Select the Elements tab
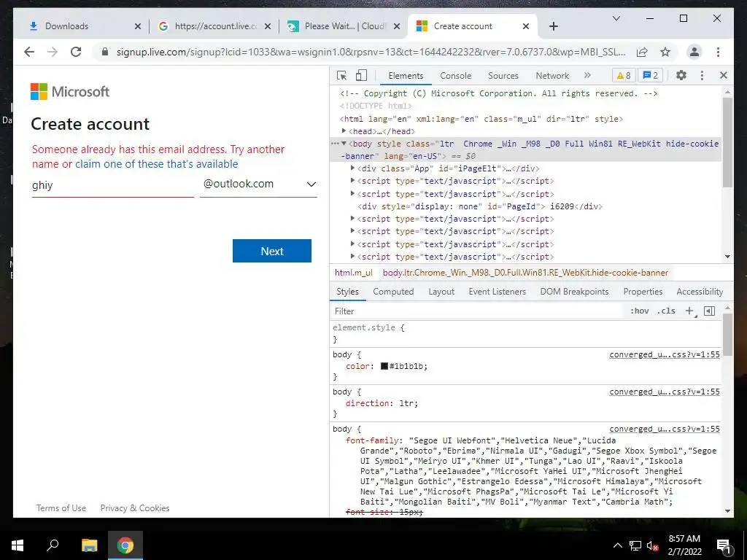 pyautogui.click(x=406, y=75)
